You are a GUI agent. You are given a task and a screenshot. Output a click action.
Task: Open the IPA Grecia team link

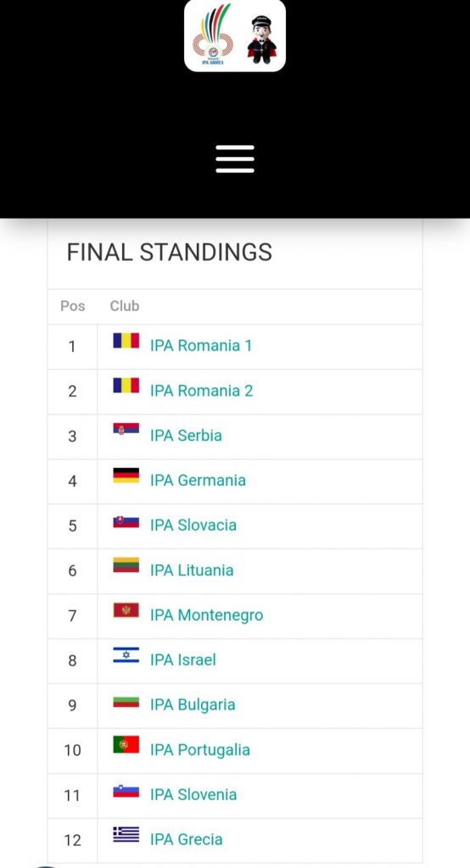[187, 839]
